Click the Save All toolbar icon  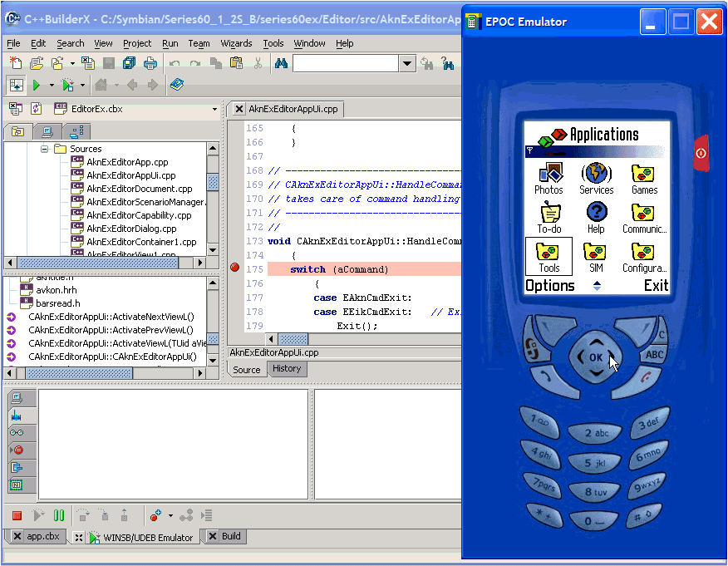pos(129,62)
